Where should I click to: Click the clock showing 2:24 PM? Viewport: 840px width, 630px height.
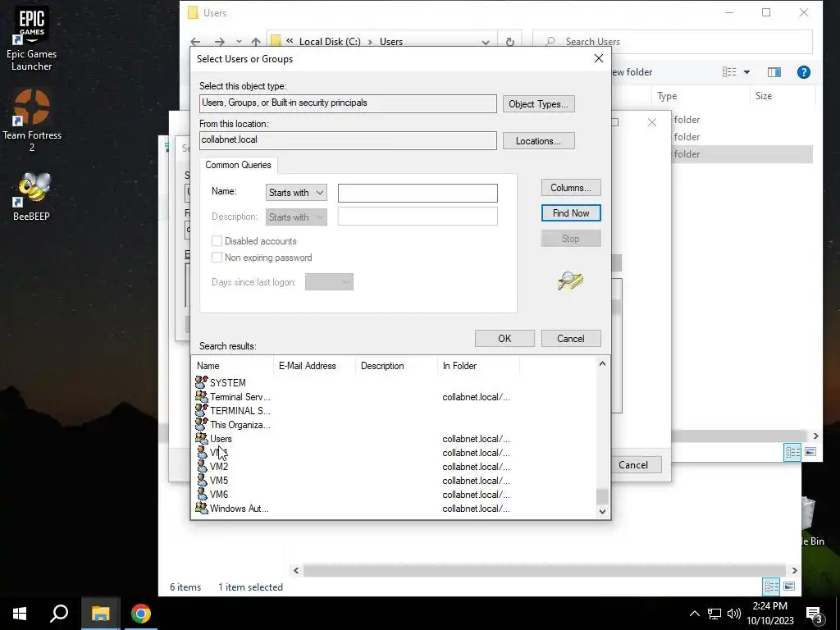pyautogui.click(x=770, y=606)
